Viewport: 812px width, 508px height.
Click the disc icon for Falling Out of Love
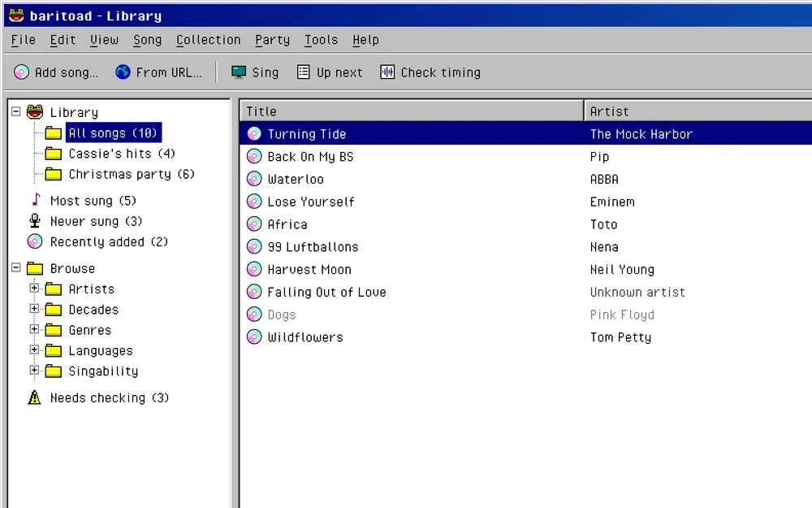point(254,292)
